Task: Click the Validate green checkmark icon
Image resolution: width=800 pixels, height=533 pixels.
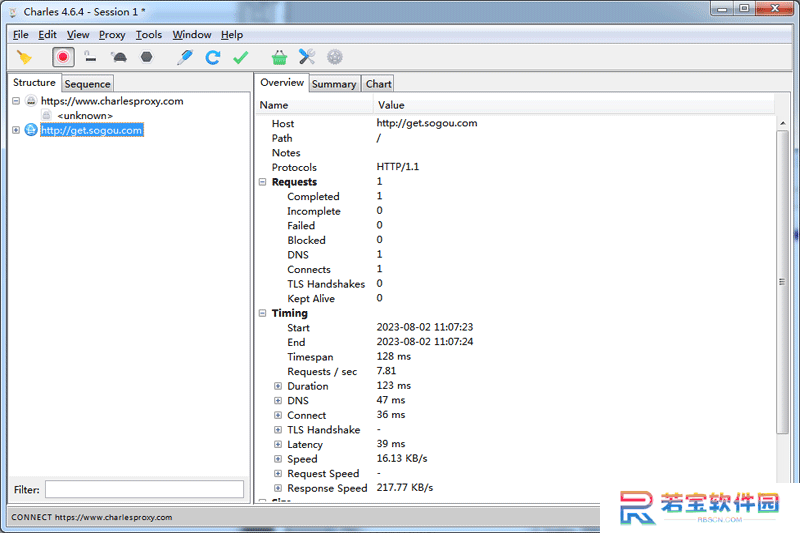Action: click(x=240, y=57)
